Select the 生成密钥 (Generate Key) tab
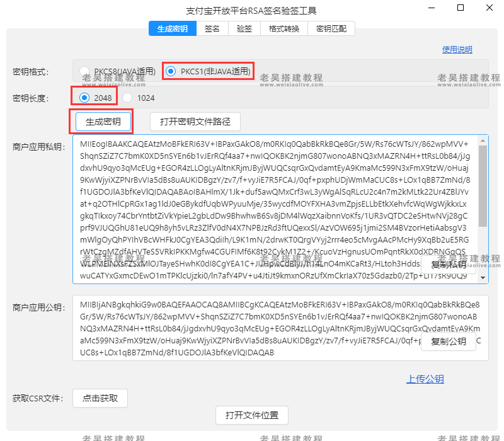This screenshot has width=504, height=441. pyautogui.click(x=172, y=28)
